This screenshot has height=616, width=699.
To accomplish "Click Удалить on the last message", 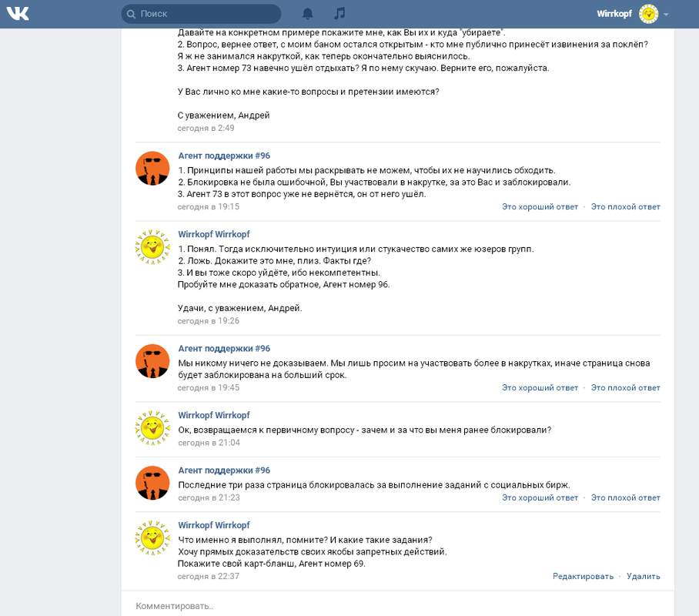I will coord(644,576).
